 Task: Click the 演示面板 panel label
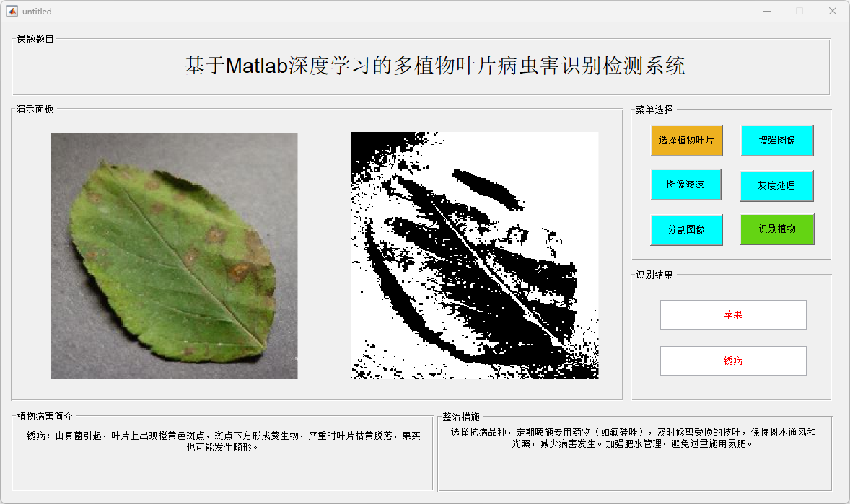pyautogui.click(x=35, y=109)
